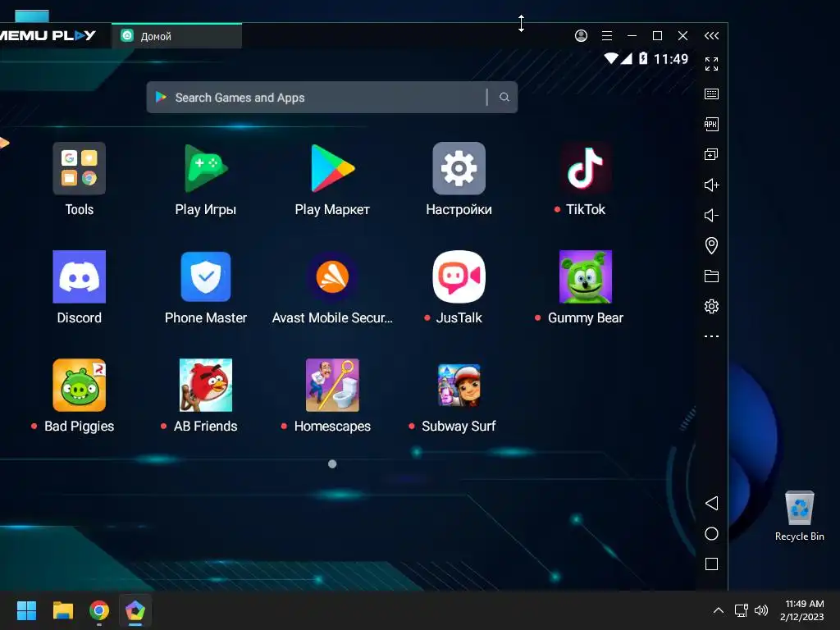The height and width of the screenshot is (630, 840).
Task: Click the search magnifier button
Action: 504,97
